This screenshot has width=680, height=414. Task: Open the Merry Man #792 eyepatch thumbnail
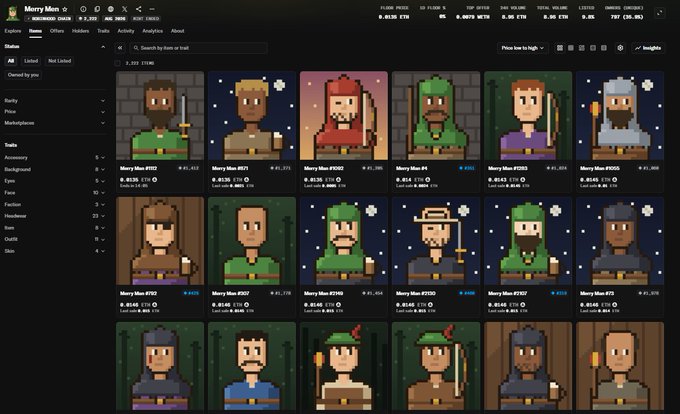click(x=160, y=241)
